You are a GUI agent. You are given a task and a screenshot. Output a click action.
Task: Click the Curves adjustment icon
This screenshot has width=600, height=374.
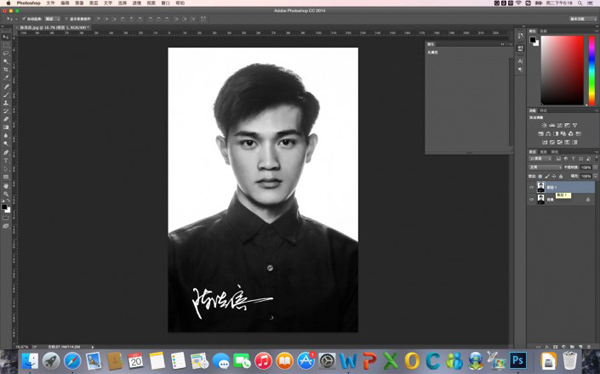[559, 125]
